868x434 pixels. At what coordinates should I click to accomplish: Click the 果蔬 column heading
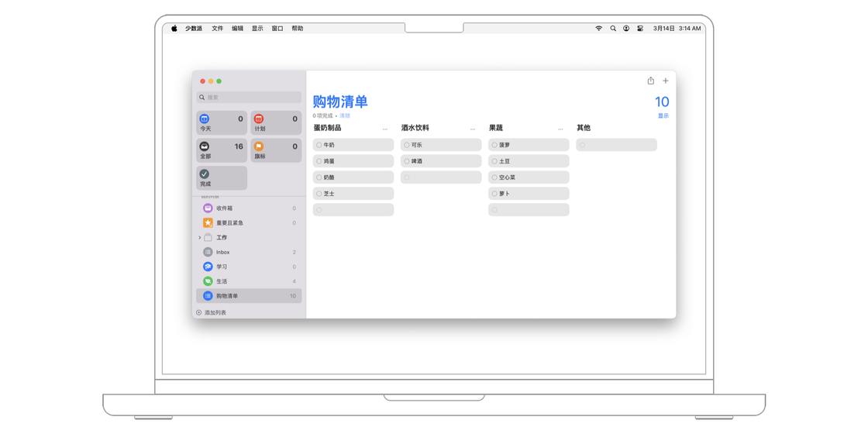coord(496,128)
